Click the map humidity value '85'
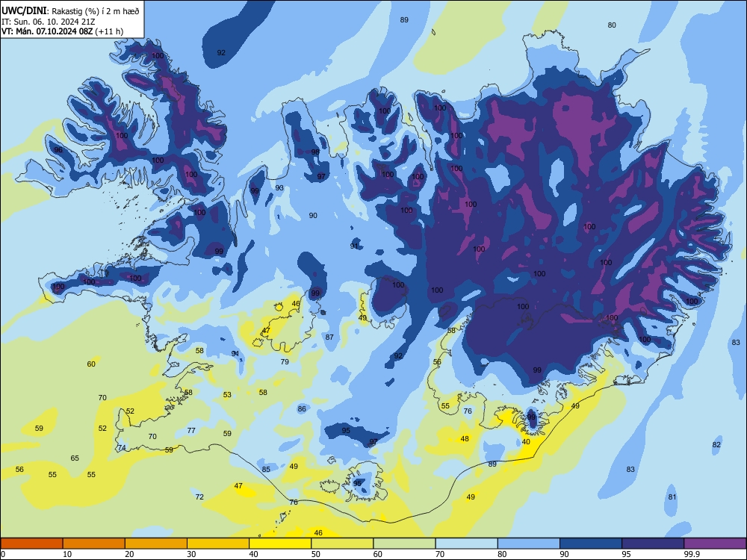 point(267,470)
